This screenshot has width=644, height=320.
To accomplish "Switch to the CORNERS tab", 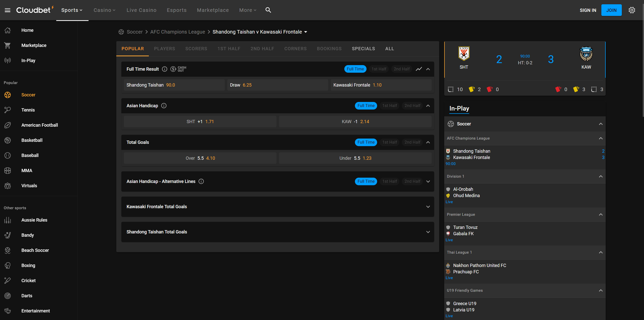I will (x=295, y=49).
